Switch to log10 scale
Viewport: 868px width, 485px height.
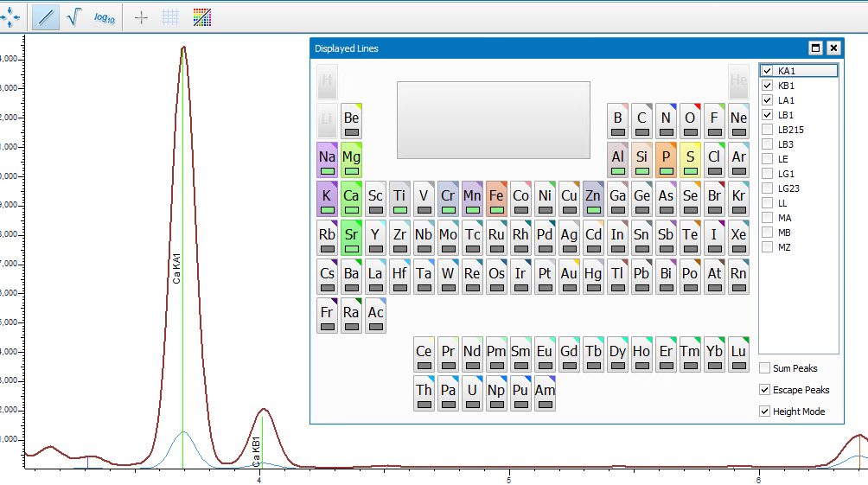coord(104,16)
